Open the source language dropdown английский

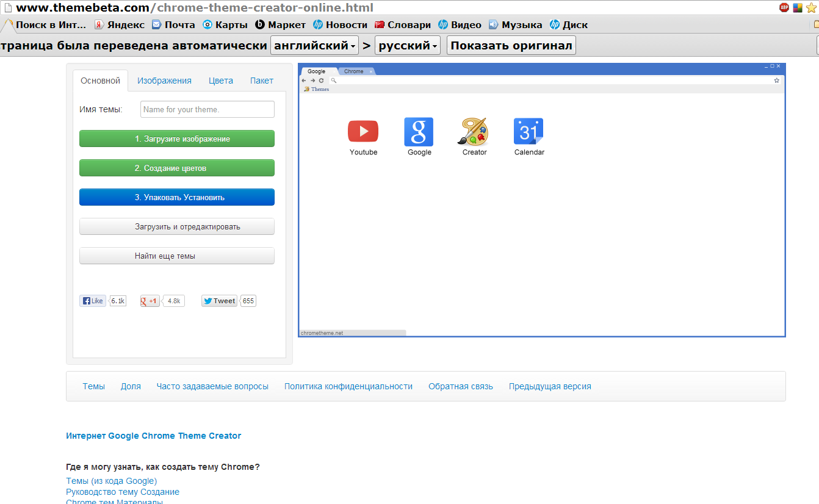pos(314,46)
